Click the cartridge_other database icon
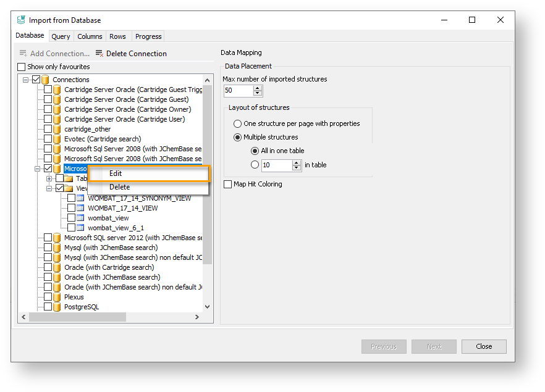 tap(57, 129)
